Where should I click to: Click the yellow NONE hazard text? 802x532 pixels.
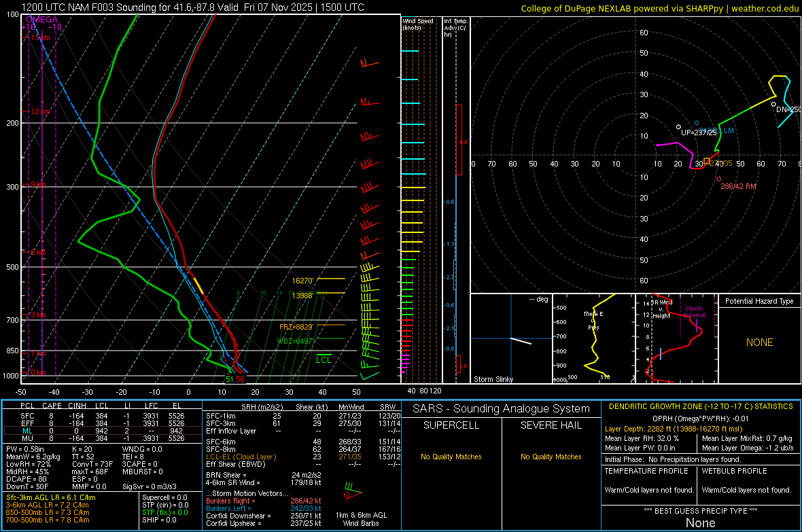click(x=759, y=342)
